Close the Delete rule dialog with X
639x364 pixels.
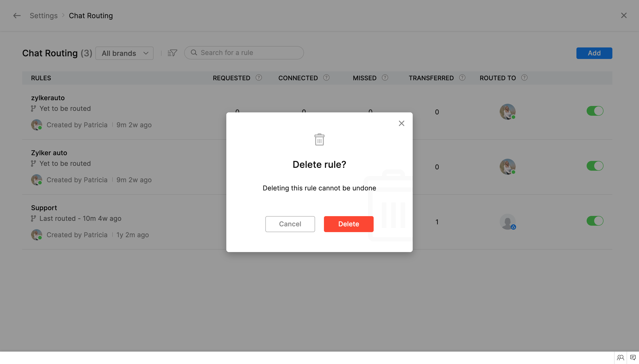point(401,123)
